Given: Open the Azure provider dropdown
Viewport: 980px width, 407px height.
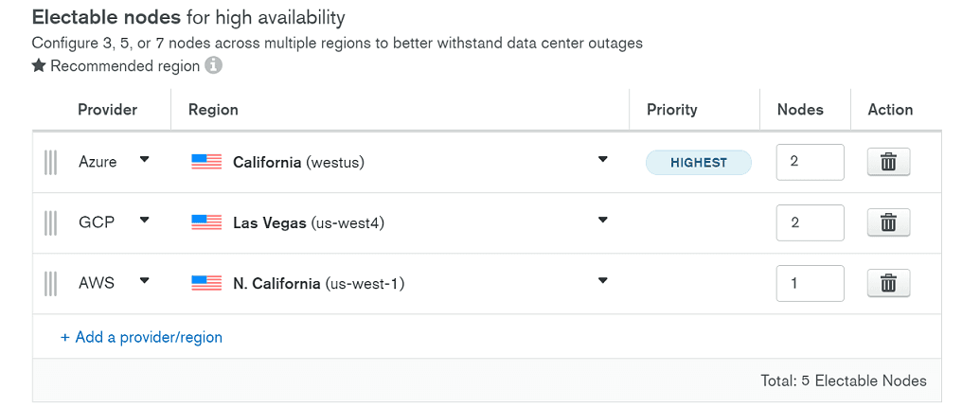Looking at the screenshot, I should pyautogui.click(x=144, y=160).
